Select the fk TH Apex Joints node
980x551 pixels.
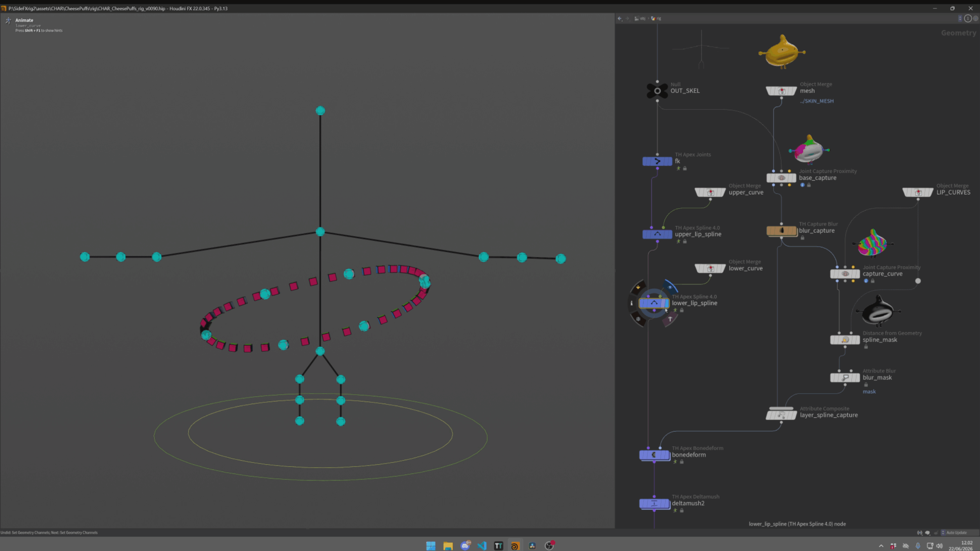point(657,161)
